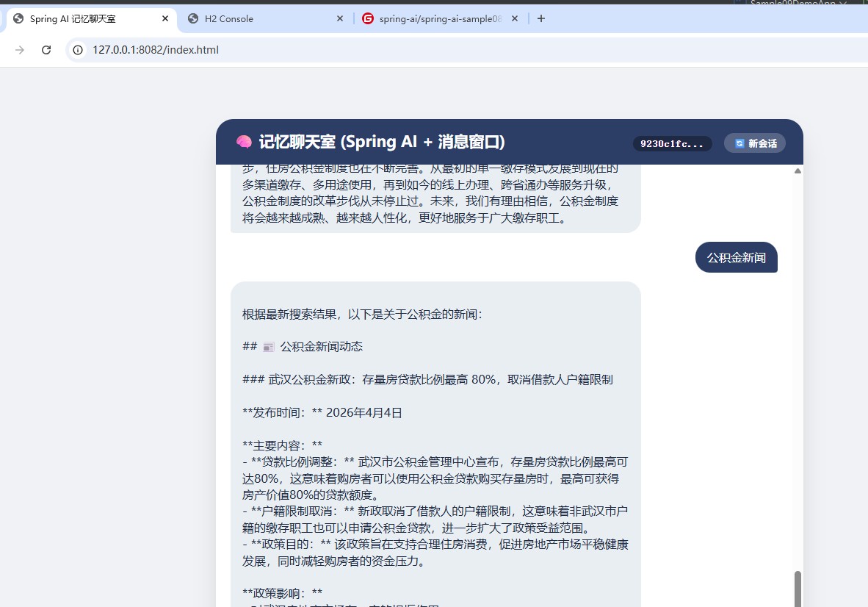Click the chat window scrollbar thumb
The width and height of the screenshot is (868, 607).
(798, 588)
